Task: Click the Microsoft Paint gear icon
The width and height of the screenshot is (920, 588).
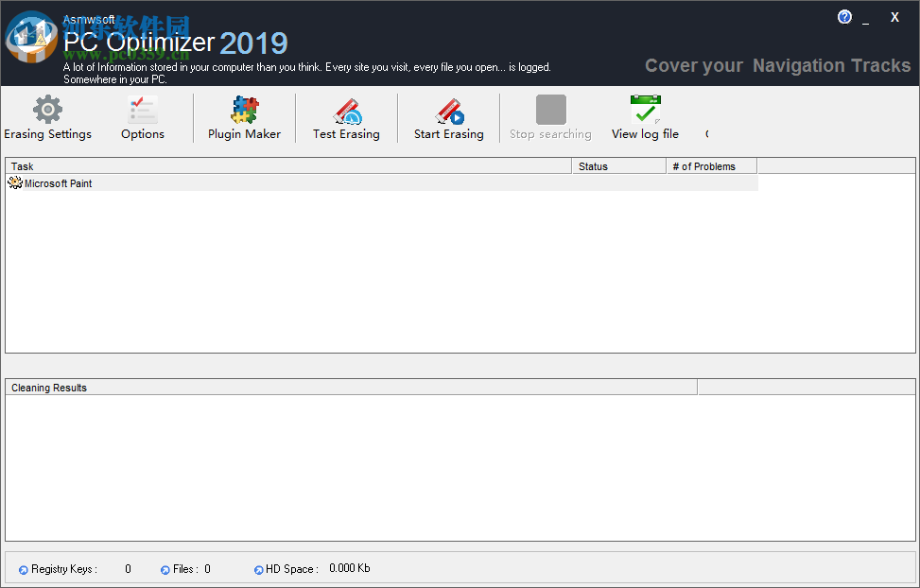Action: (13, 182)
